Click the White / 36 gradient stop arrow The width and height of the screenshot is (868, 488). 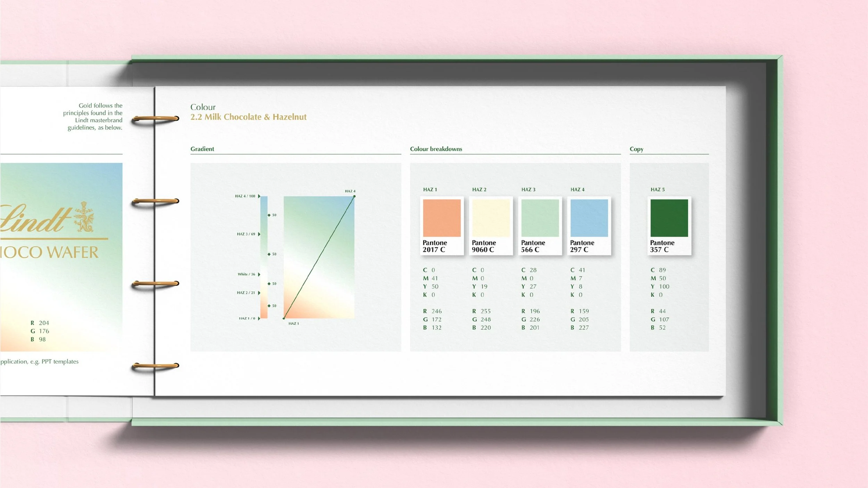tap(259, 275)
